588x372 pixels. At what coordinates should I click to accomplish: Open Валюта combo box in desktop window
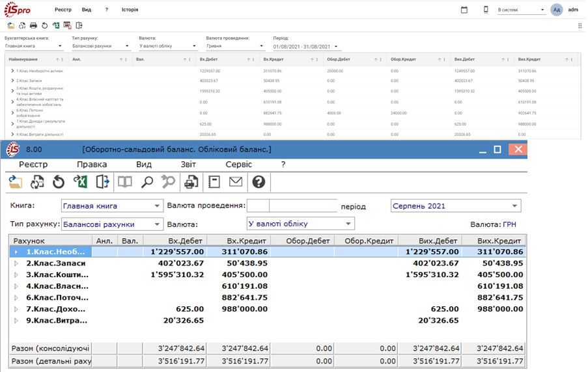click(x=300, y=224)
